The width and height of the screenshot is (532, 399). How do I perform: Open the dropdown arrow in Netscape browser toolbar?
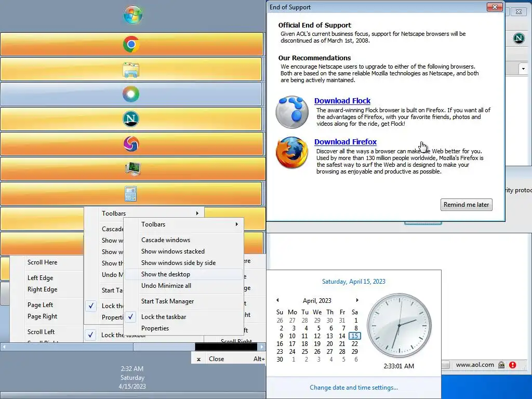[x=523, y=69]
